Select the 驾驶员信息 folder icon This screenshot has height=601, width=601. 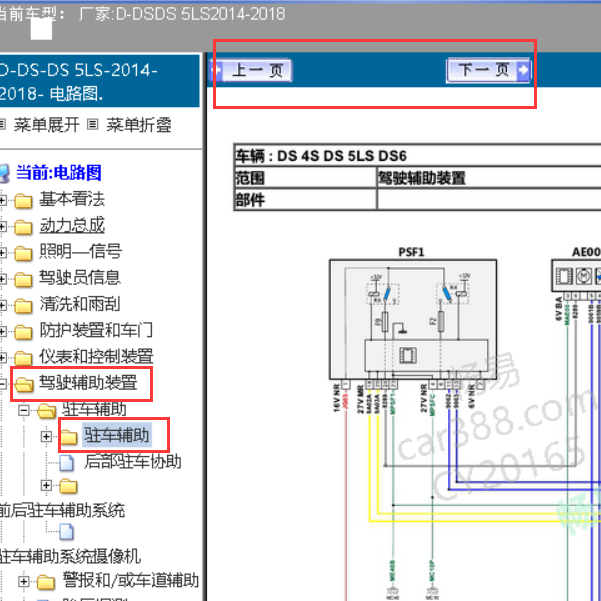[23, 279]
